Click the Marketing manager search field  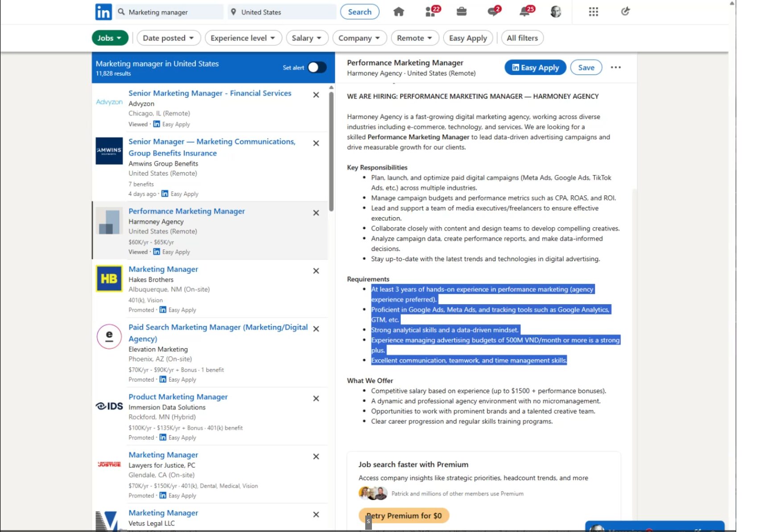(x=169, y=12)
